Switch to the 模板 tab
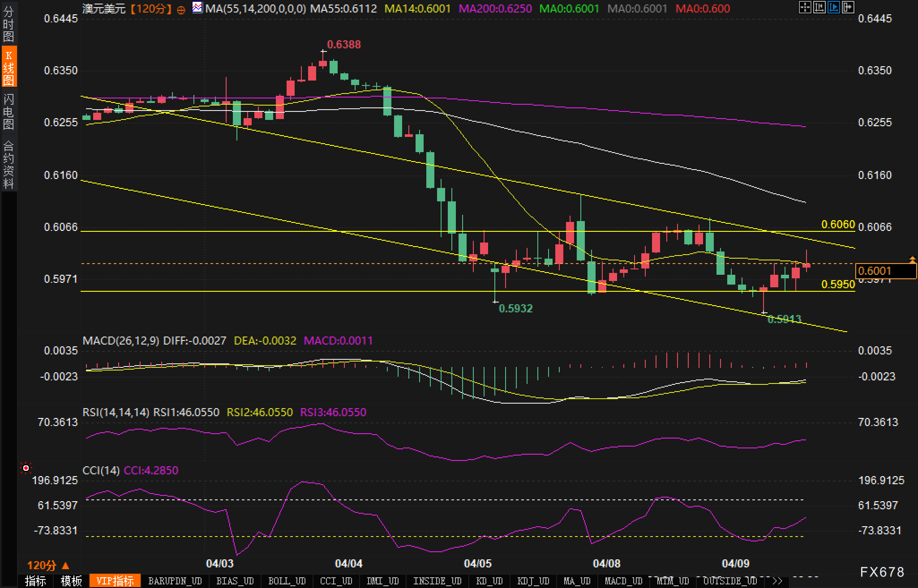Image resolution: width=918 pixels, height=588 pixels. tap(71, 581)
